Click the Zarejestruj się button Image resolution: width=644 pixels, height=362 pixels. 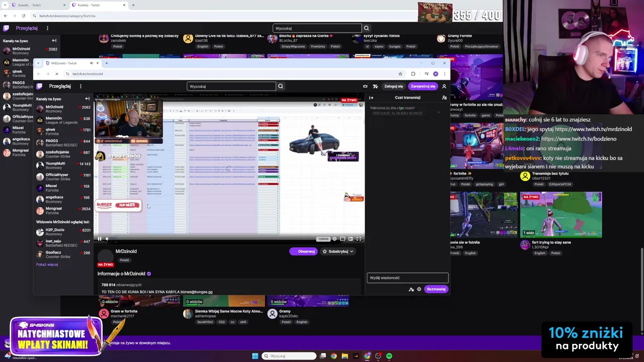point(423,86)
